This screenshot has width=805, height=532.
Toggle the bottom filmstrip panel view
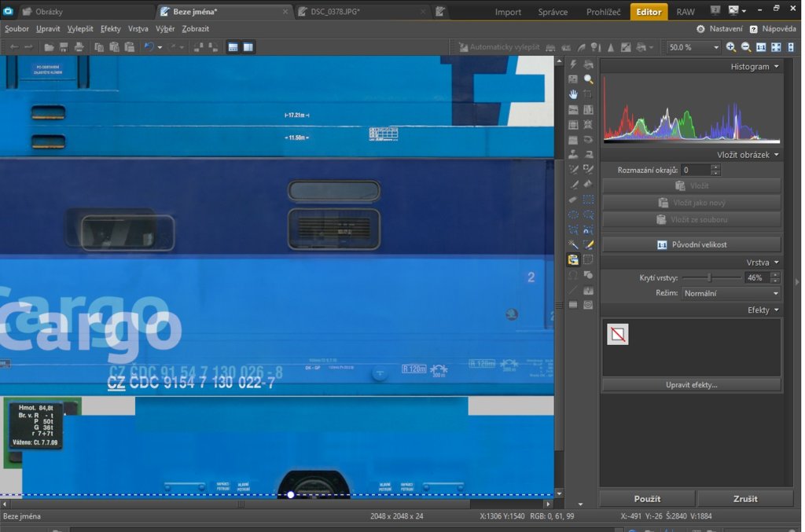(233, 47)
